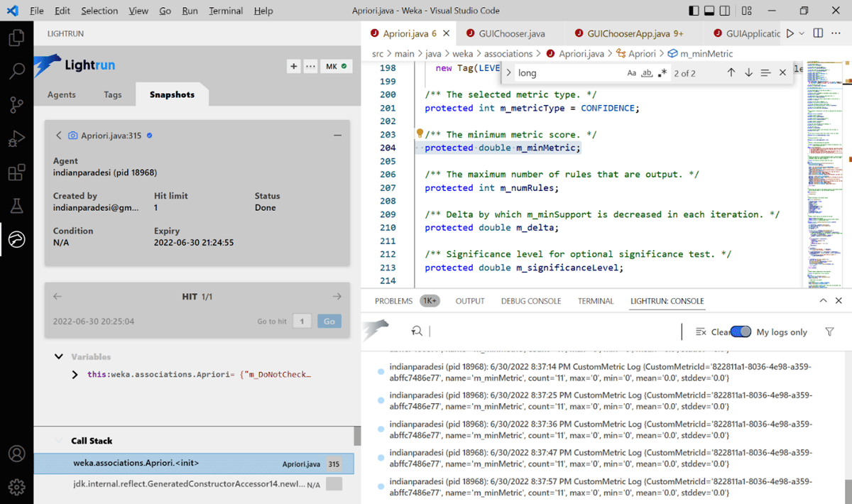Open the Source Control view
Viewport: 852px width, 504px height.
click(x=16, y=105)
